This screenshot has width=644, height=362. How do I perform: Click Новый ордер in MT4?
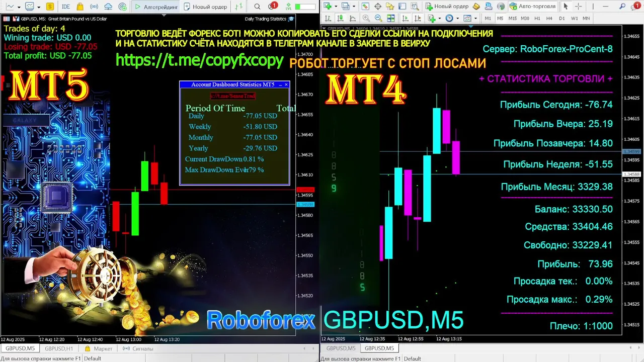click(x=447, y=6)
